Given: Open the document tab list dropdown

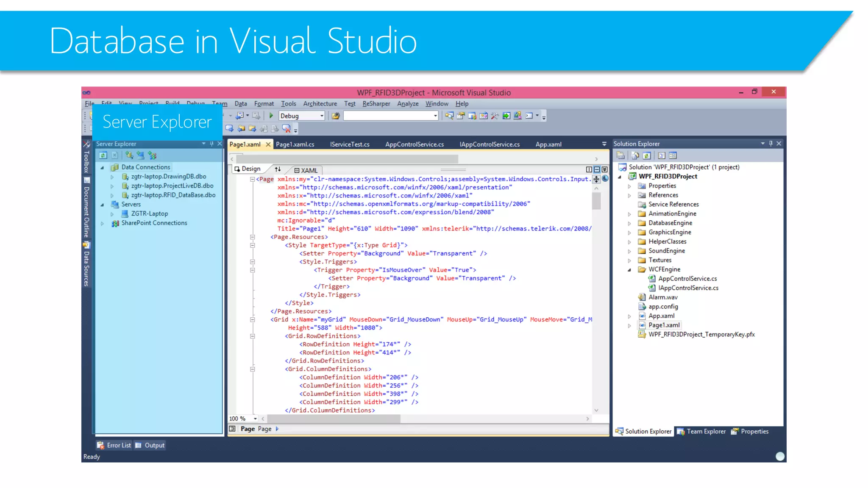Looking at the screenshot, I should [604, 144].
